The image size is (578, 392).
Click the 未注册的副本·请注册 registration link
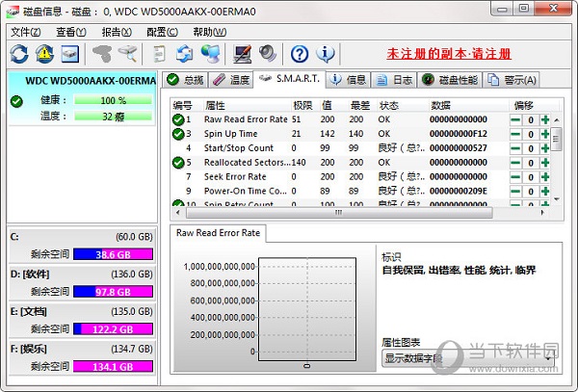point(449,54)
